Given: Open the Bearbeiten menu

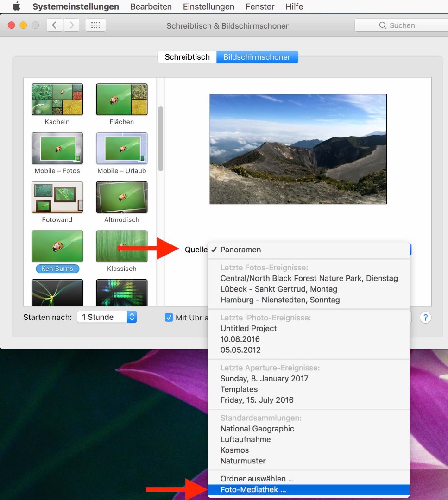Looking at the screenshot, I should click(x=151, y=6).
